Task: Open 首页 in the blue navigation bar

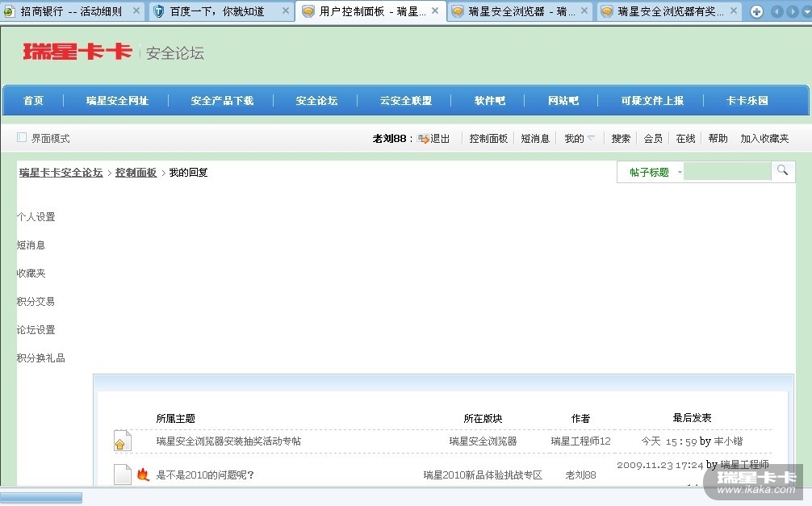Action: click(34, 101)
